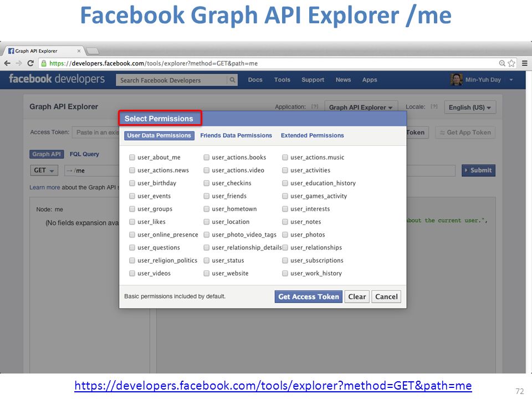Reload the page with refresh icon
The height and width of the screenshot is (399, 532).
pos(30,63)
